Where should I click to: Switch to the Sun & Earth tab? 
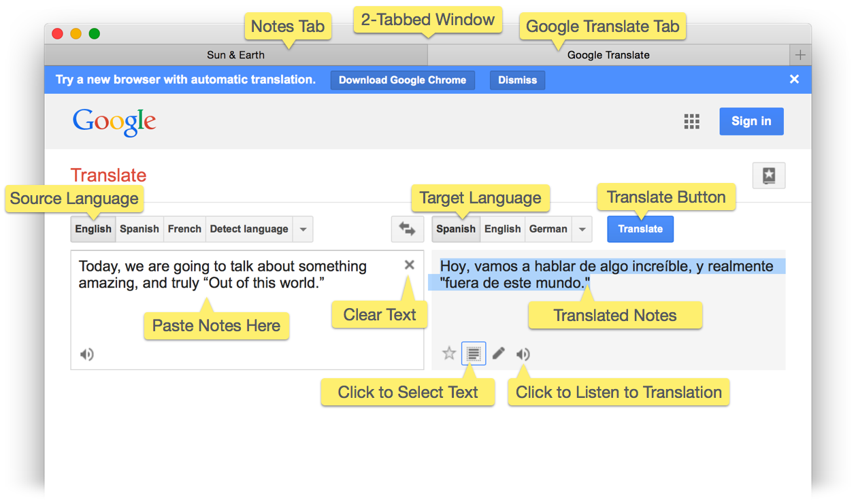click(236, 55)
